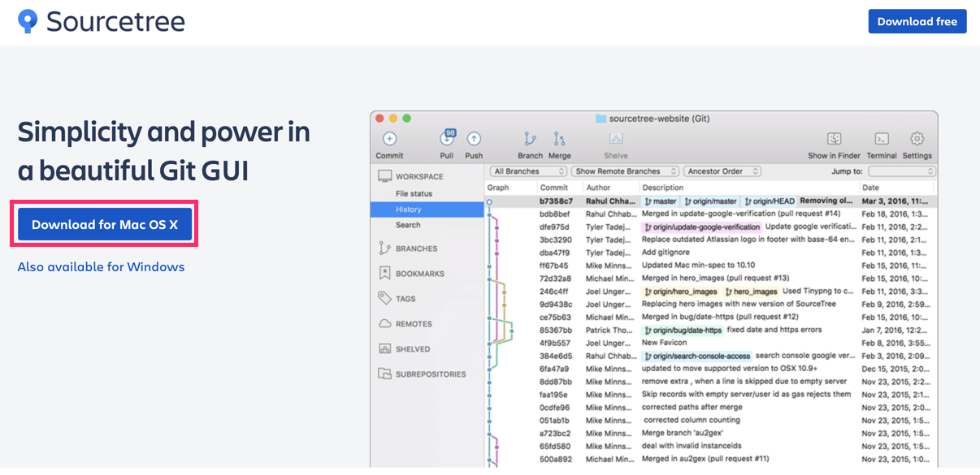
Task: Select commit 051ab1b corrected column counting
Action: click(x=711, y=421)
